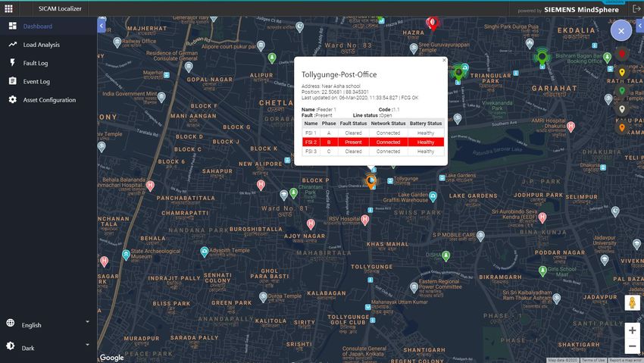This screenshot has height=363, width=644.
Task: Select the red FSI 2 row name cell
Action: pyautogui.click(x=311, y=142)
